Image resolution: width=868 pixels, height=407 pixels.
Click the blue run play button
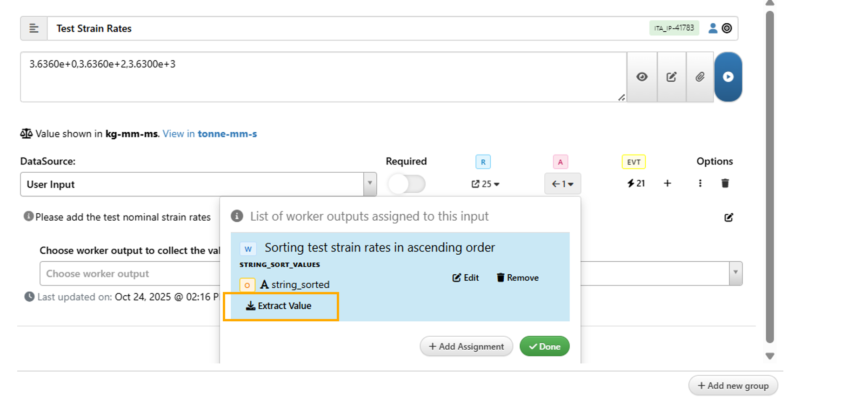tap(728, 77)
